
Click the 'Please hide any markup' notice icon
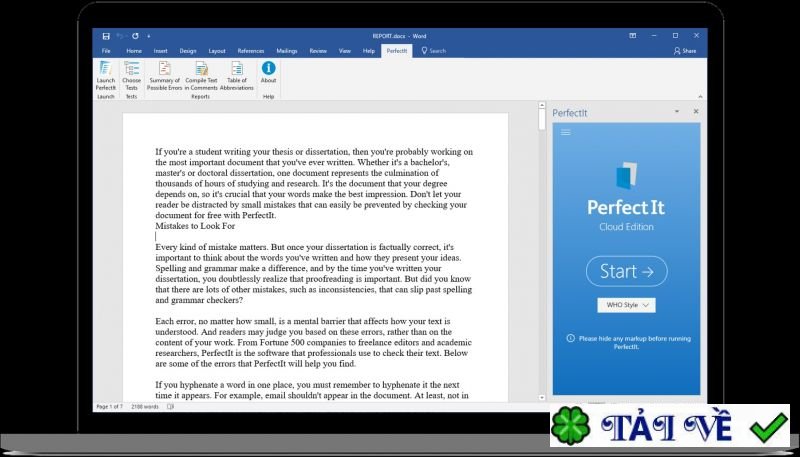pyautogui.click(x=570, y=338)
